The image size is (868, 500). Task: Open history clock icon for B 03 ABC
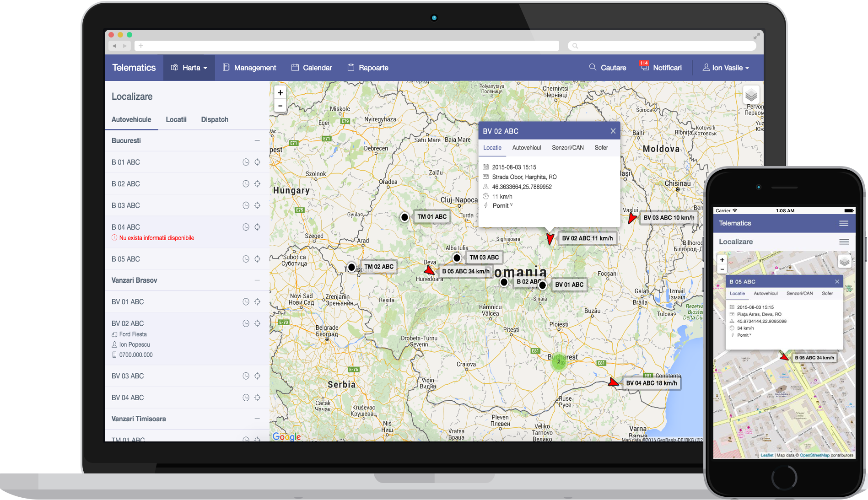click(246, 205)
